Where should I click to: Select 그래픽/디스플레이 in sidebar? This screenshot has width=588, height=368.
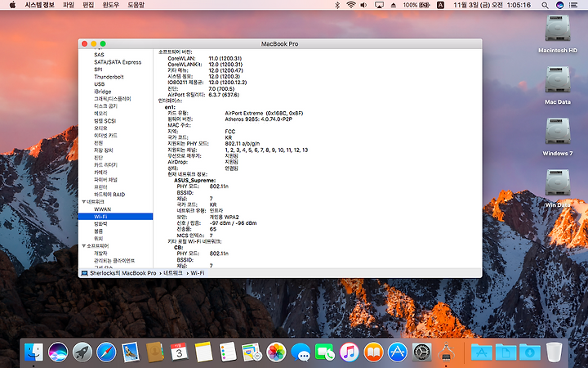pos(113,99)
